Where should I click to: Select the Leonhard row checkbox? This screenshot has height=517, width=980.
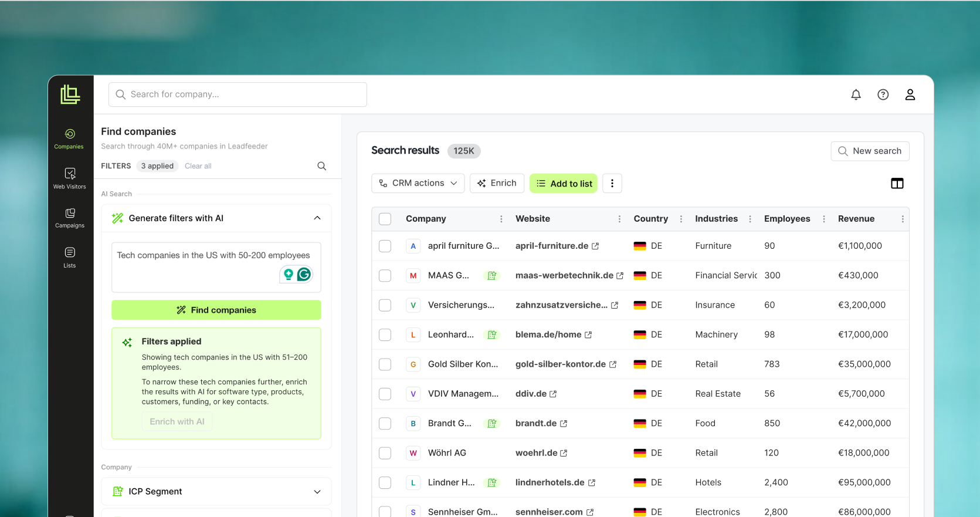pyautogui.click(x=385, y=334)
